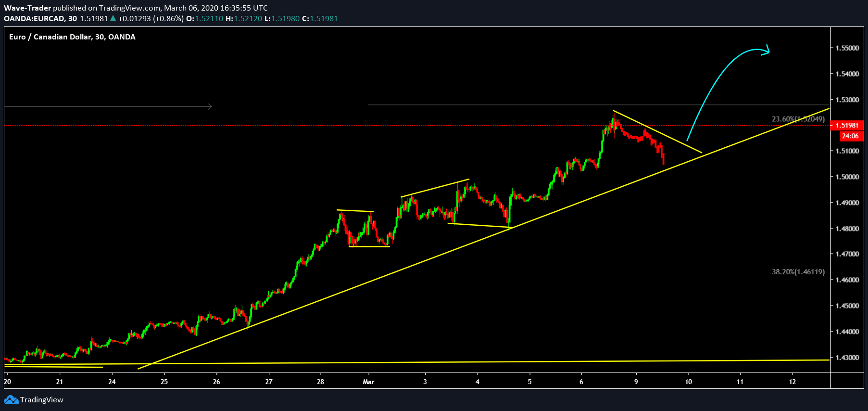Viewport: 868px width, 411px height.
Task: Click the TradingView wordmark at the bottom
Action: coord(42,400)
